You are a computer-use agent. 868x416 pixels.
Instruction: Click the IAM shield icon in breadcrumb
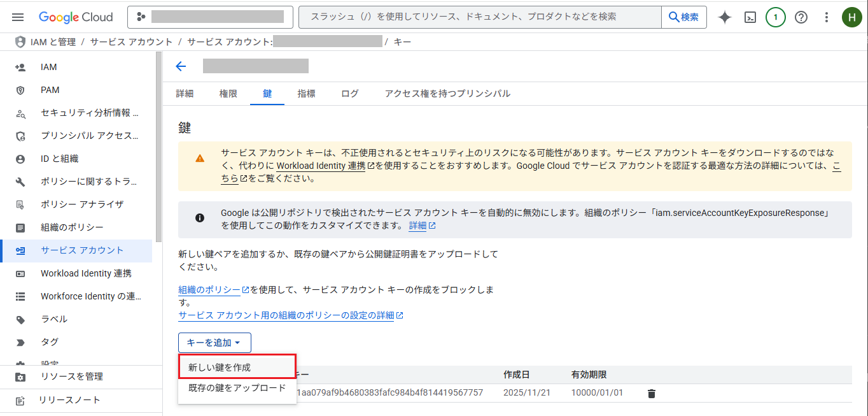(x=20, y=41)
